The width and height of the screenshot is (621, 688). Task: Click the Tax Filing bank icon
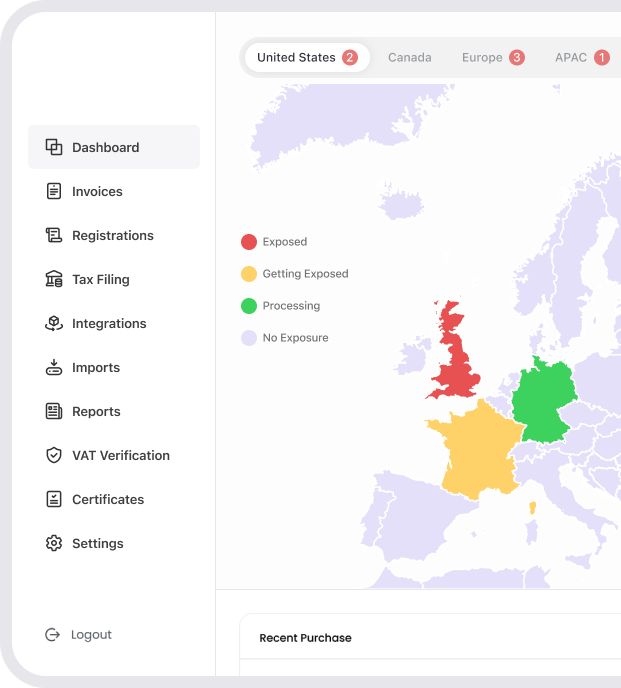pyautogui.click(x=54, y=279)
